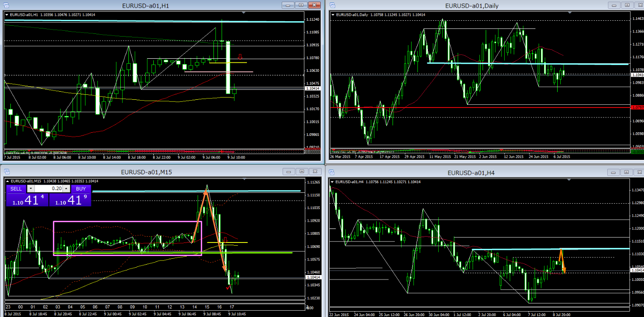Minimize the EURUSD M15 chart window
The width and height of the screenshot is (644, 317).
coord(289,172)
